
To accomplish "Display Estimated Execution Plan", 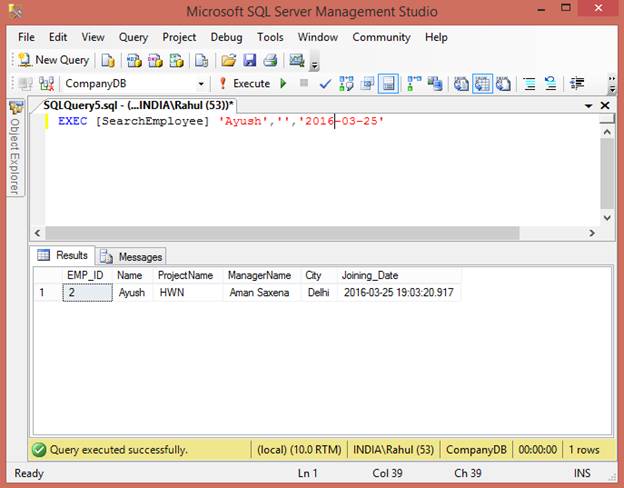I will tap(346, 84).
